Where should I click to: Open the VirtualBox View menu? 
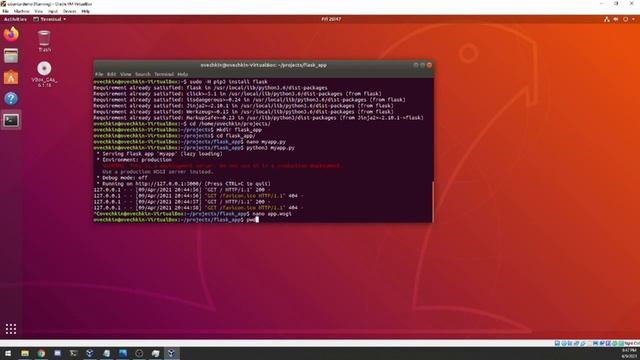(38, 11)
